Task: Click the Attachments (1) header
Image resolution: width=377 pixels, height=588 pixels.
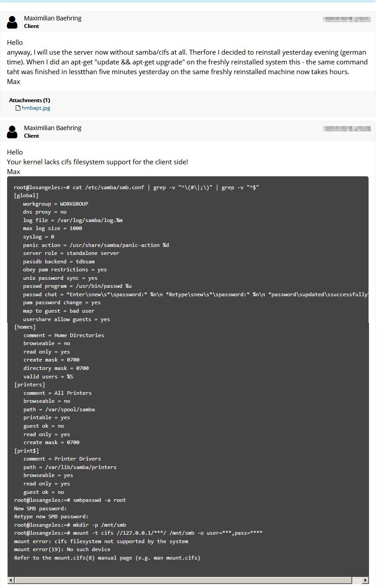Action: (x=29, y=100)
